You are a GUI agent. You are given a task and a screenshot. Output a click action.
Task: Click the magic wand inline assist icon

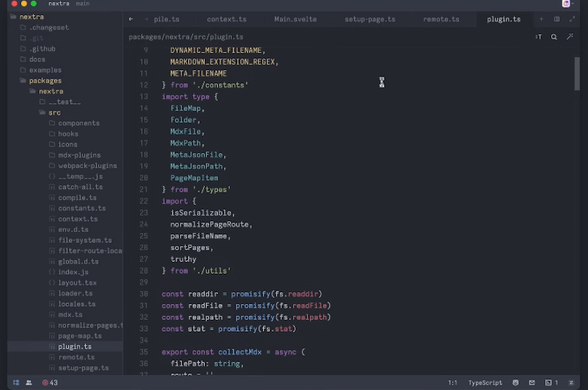[x=570, y=37]
